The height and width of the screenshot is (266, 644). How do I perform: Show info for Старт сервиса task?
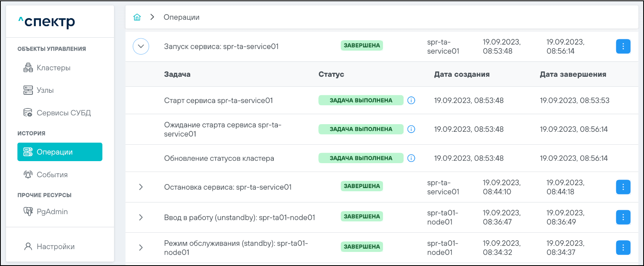pos(411,100)
